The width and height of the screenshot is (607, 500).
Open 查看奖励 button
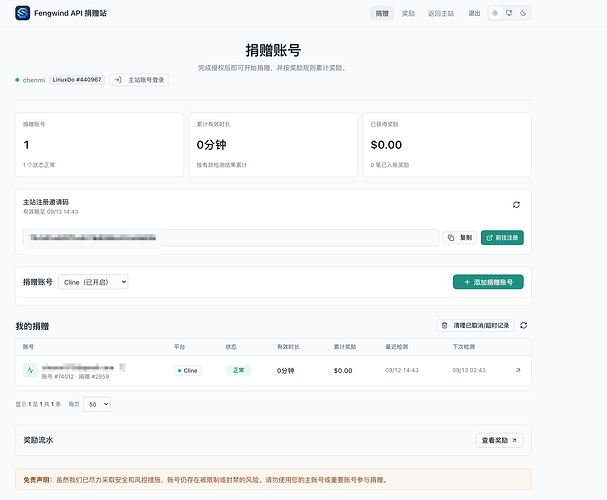(499, 440)
